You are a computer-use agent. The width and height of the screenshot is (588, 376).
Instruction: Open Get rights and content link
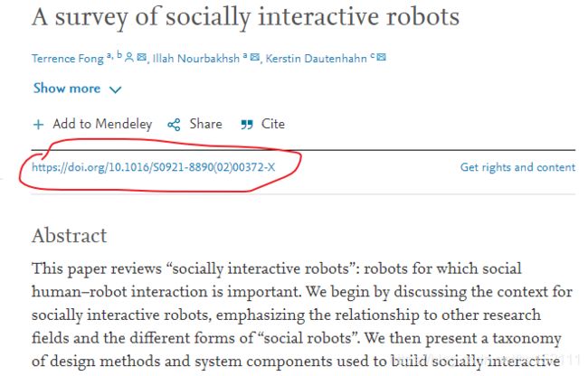click(517, 167)
